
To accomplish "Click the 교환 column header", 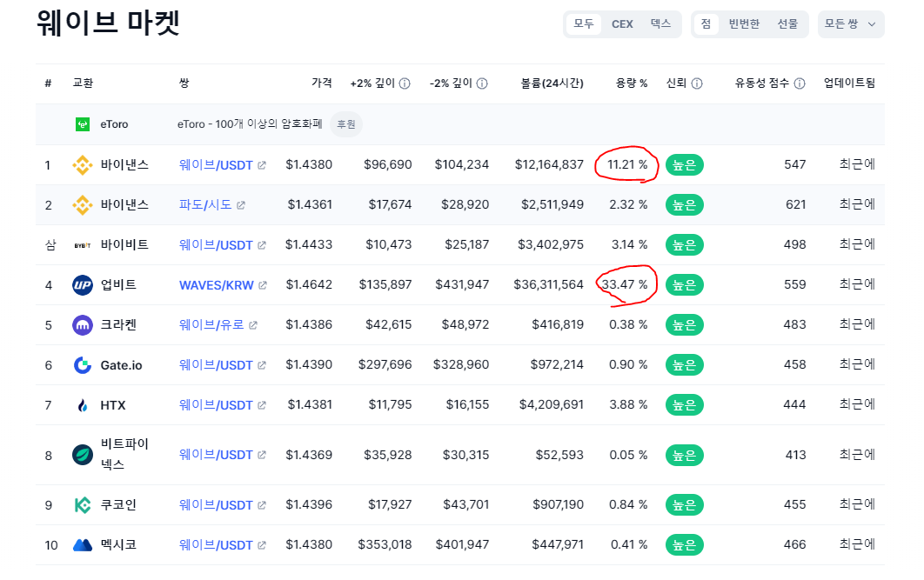I will click(x=83, y=83).
